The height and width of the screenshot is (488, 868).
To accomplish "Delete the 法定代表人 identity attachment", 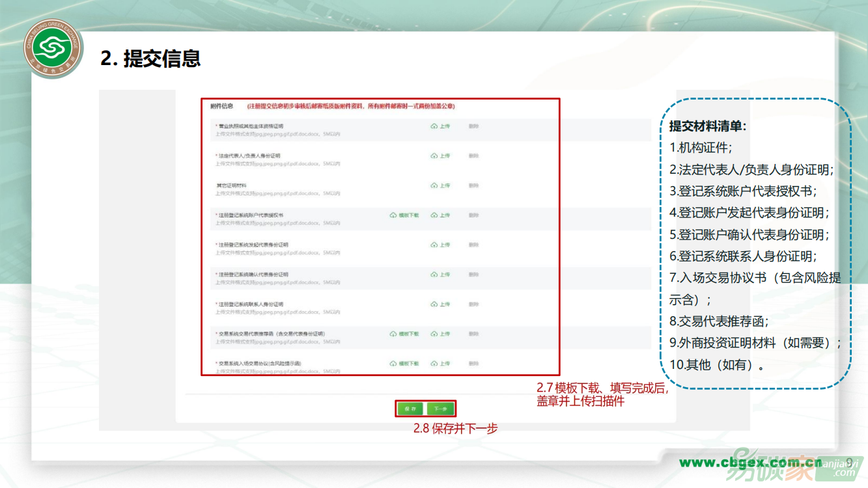I will tap(473, 156).
